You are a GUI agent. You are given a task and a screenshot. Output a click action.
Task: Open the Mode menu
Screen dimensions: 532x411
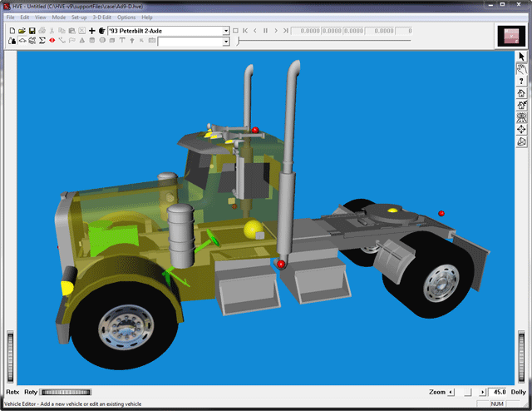58,17
